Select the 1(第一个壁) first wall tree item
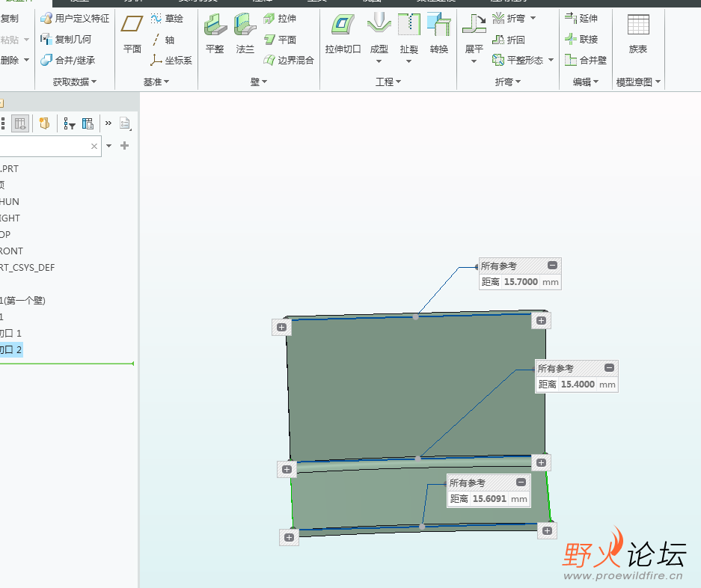The image size is (701, 588). 22,300
